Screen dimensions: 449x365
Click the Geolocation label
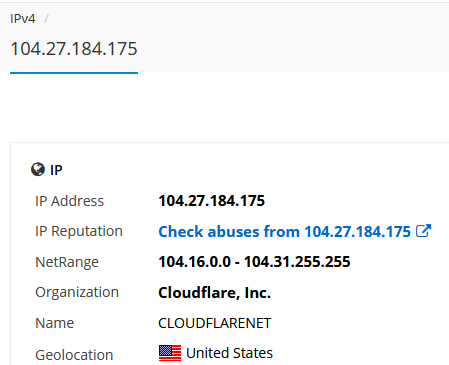pyautogui.click(x=74, y=355)
